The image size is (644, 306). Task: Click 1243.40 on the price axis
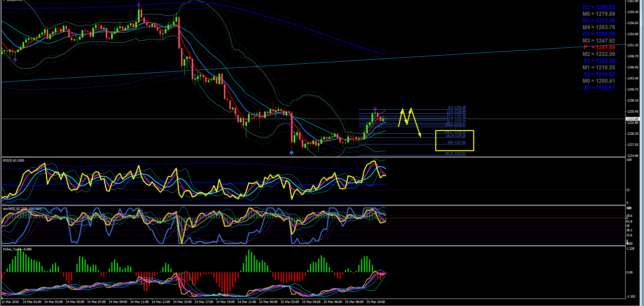click(x=632, y=78)
